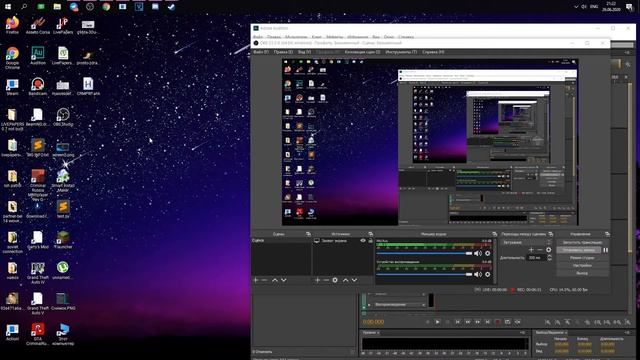Toggle visibility eye of screen capture source
640x360 pixels.
(x=363, y=241)
